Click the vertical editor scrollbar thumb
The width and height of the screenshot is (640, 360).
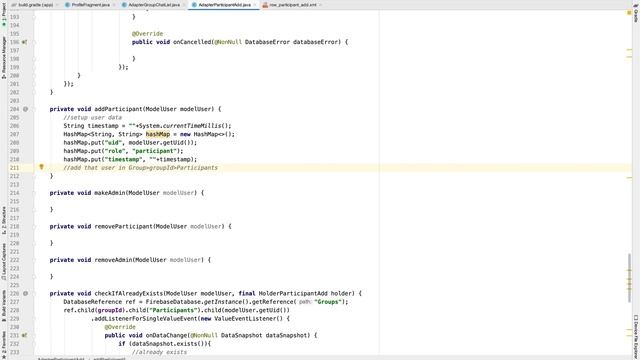coord(629,278)
